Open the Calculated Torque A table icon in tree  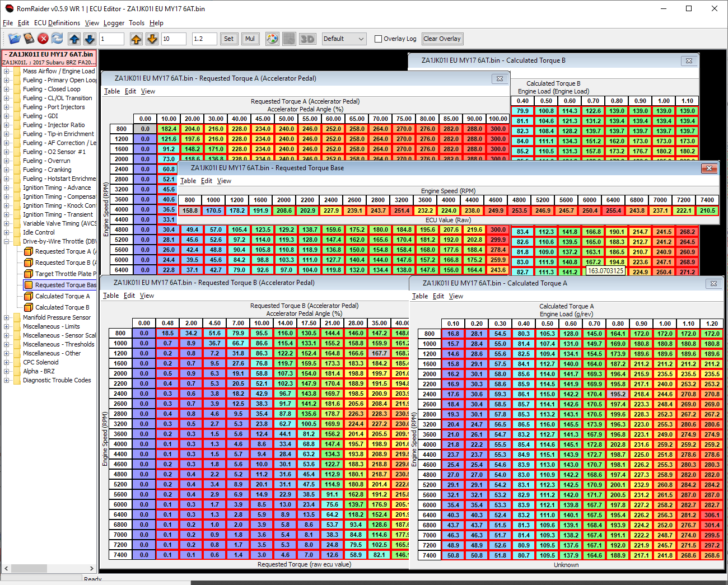(29, 296)
